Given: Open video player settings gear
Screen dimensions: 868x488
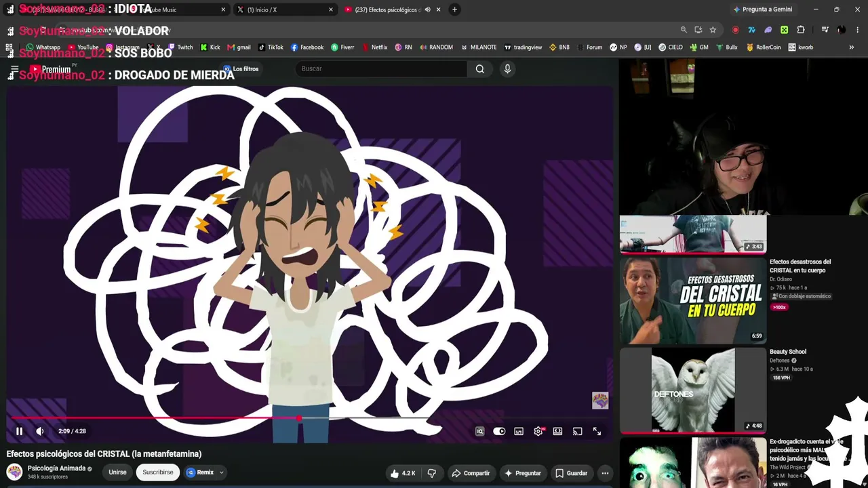Looking at the screenshot, I should 538,431.
